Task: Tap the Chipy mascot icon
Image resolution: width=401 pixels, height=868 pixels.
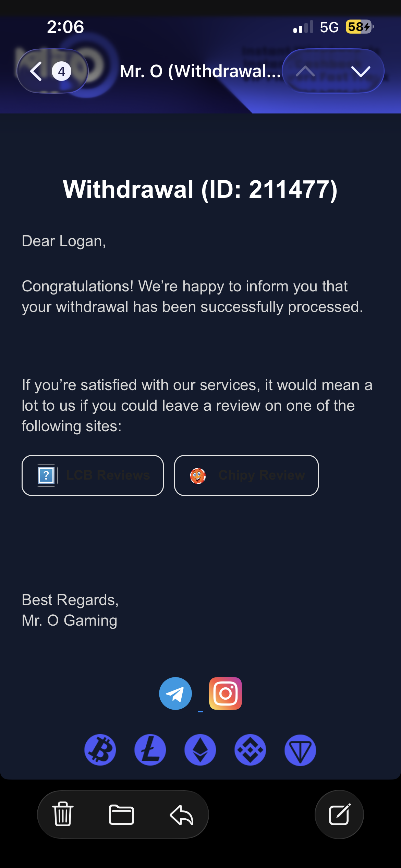Action: [198, 476]
